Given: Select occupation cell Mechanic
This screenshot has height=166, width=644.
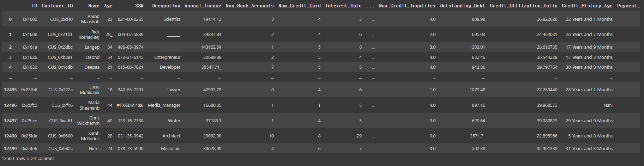Looking at the screenshot, I should coord(171,149).
